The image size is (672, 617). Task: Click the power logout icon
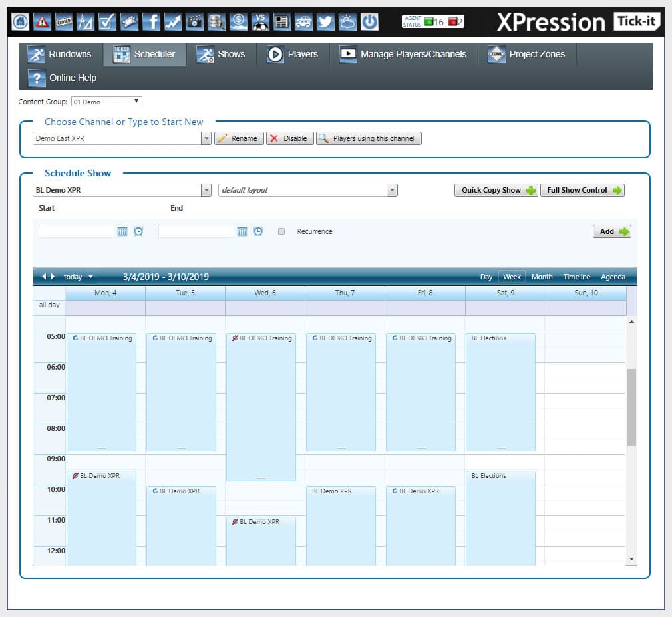(x=369, y=21)
